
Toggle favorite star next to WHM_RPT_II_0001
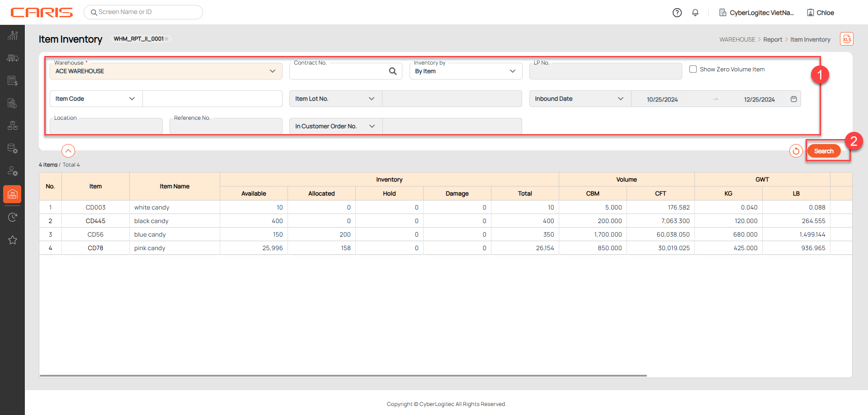point(167,39)
